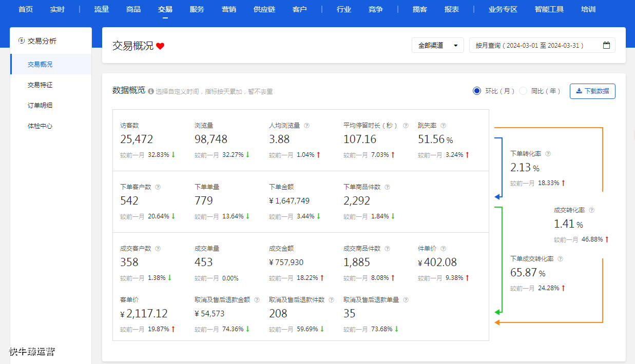
Task: Click help icon beside 人均浏览量
Action: click(306, 125)
